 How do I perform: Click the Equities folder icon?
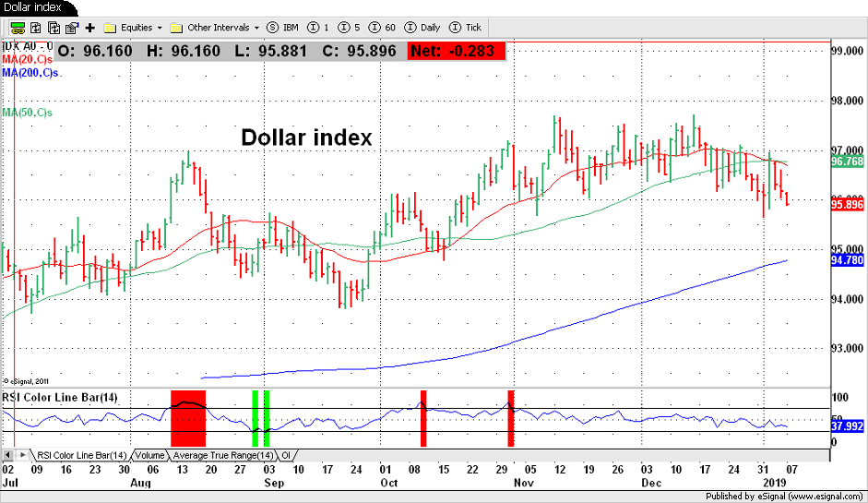pyautogui.click(x=110, y=28)
